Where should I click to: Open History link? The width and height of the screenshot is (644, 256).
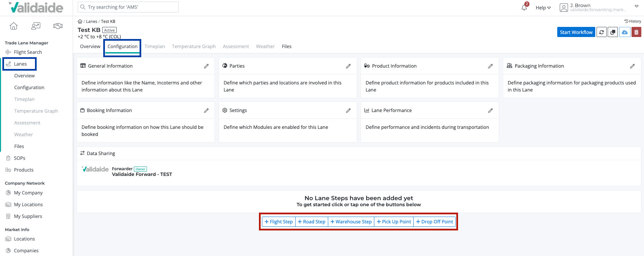click(x=633, y=21)
